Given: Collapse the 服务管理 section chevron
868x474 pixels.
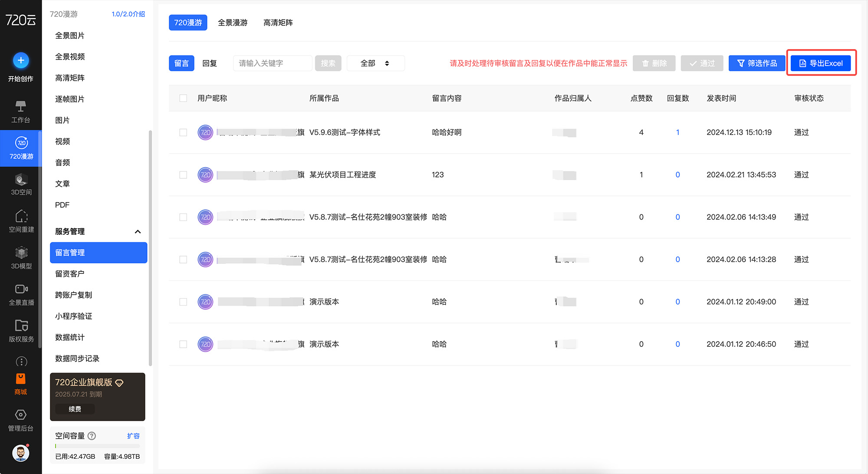Looking at the screenshot, I should tap(138, 231).
